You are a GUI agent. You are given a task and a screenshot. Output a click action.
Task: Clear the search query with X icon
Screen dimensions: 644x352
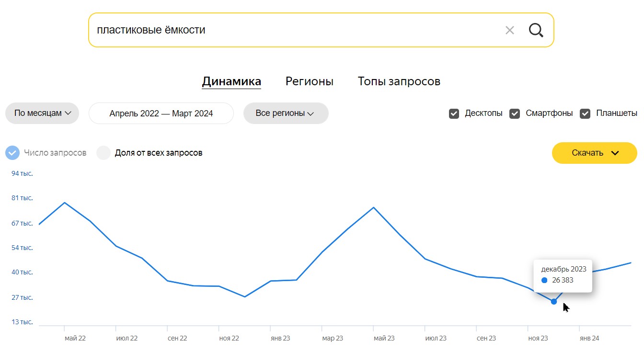tap(510, 30)
